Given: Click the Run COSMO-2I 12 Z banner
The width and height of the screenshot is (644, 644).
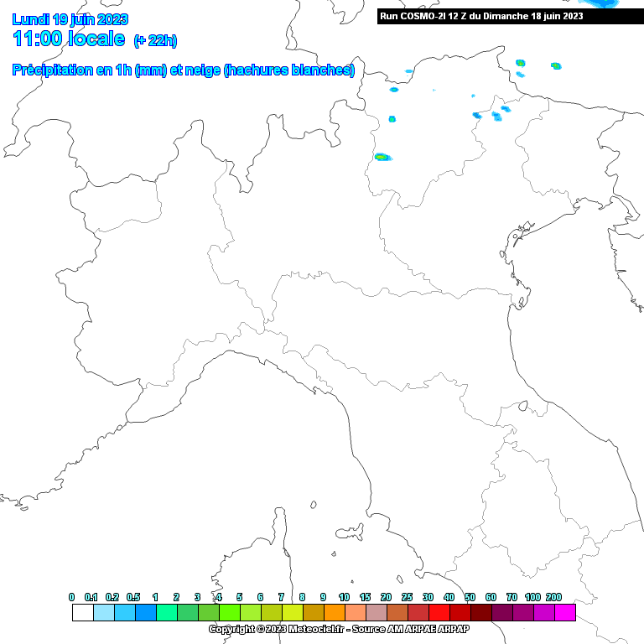Looking at the screenshot, I should point(511,17).
